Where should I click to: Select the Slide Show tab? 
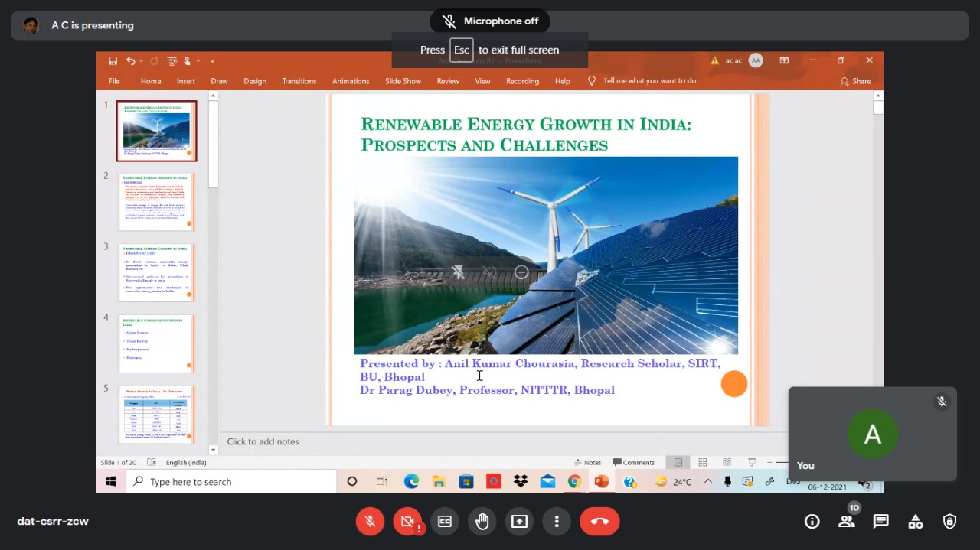point(403,81)
